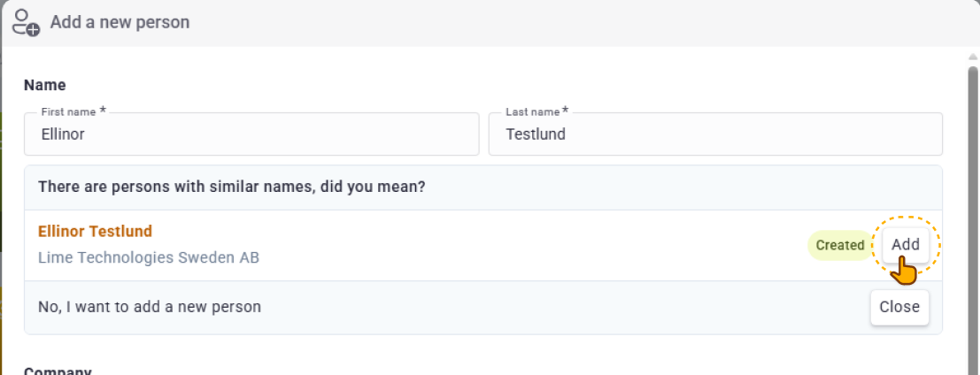The height and width of the screenshot is (375, 980).
Task: Click the add person icon in header
Action: pyautogui.click(x=27, y=22)
